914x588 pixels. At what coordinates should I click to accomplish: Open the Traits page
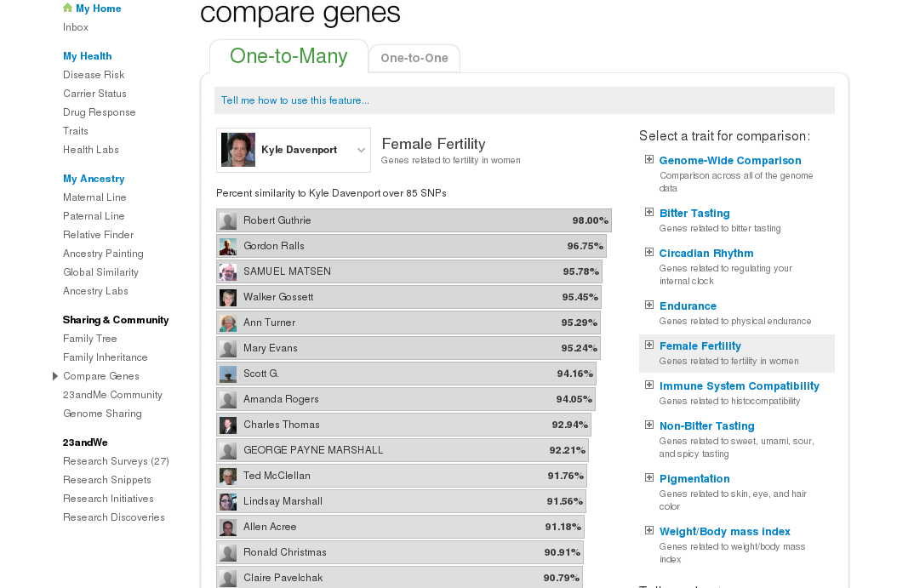(x=76, y=130)
